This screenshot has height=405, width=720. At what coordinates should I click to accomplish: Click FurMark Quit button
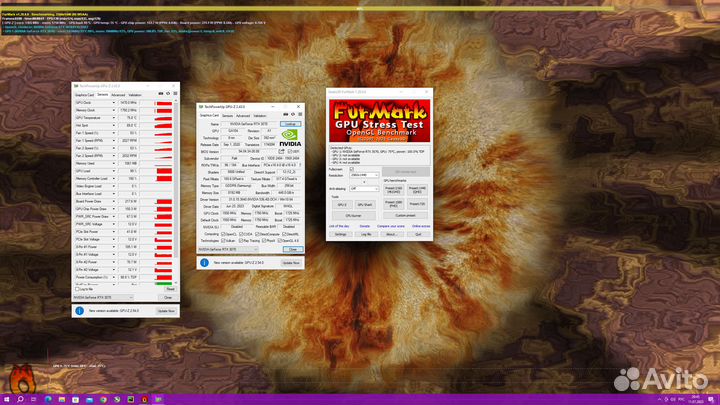pos(418,234)
